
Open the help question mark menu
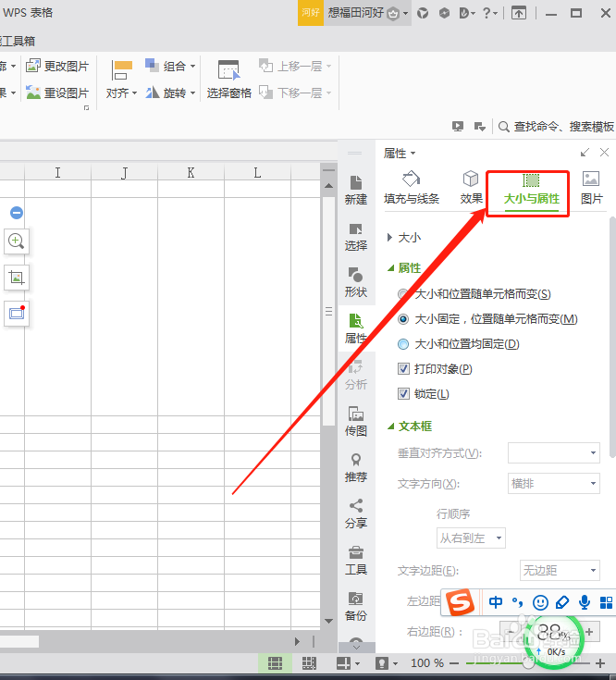pyautogui.click(x=490, y=14)
